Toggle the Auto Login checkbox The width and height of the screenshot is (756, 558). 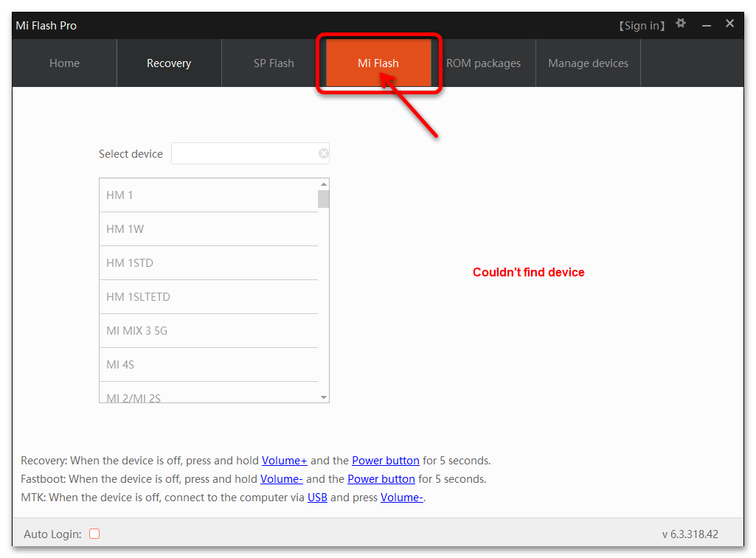94,534
